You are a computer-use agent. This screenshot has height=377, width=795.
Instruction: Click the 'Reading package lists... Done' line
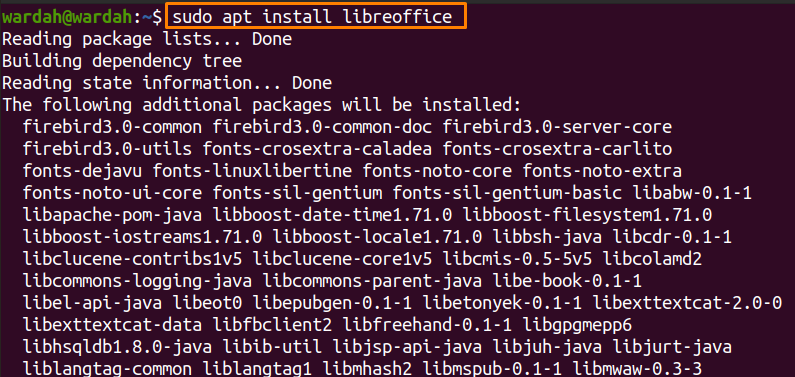pos(147,39)
